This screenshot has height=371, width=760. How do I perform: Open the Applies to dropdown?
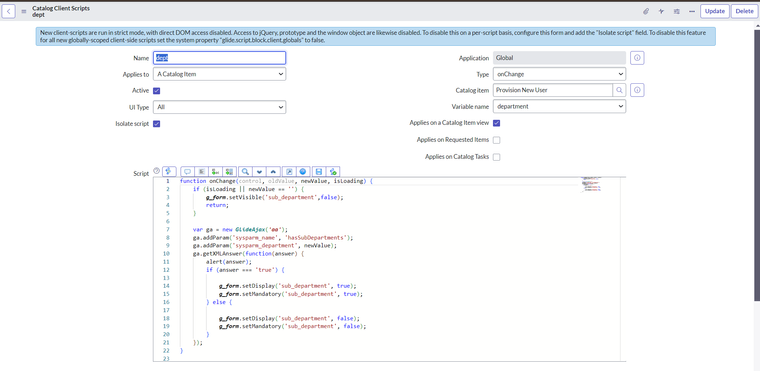[x=220, y=74]
